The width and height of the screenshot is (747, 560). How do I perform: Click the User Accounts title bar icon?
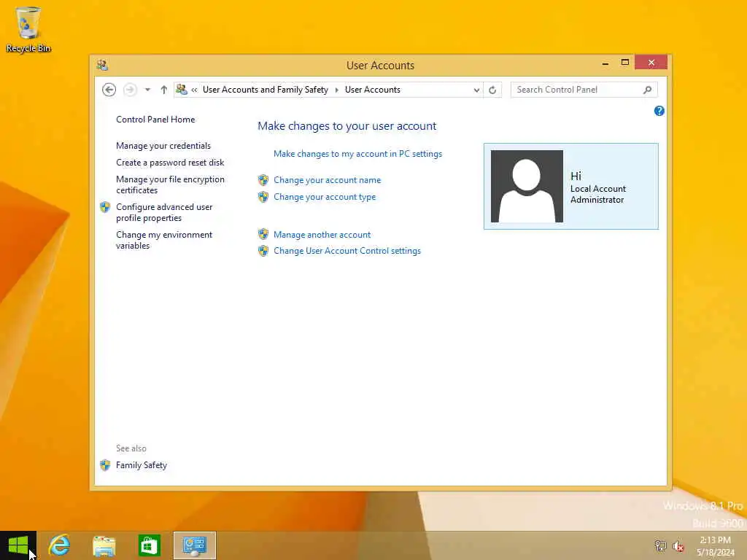pyautogui.click(x=102, y=65)
